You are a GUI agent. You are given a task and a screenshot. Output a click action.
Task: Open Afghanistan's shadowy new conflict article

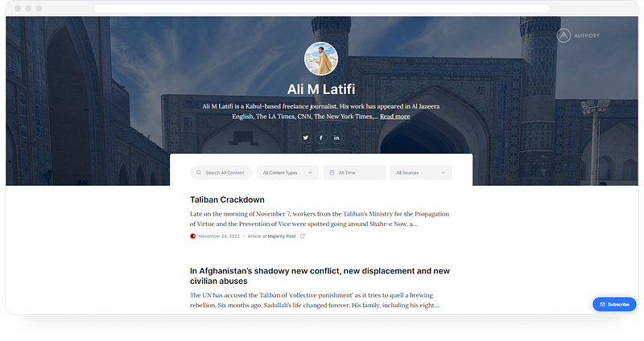(x=320, y=276)
